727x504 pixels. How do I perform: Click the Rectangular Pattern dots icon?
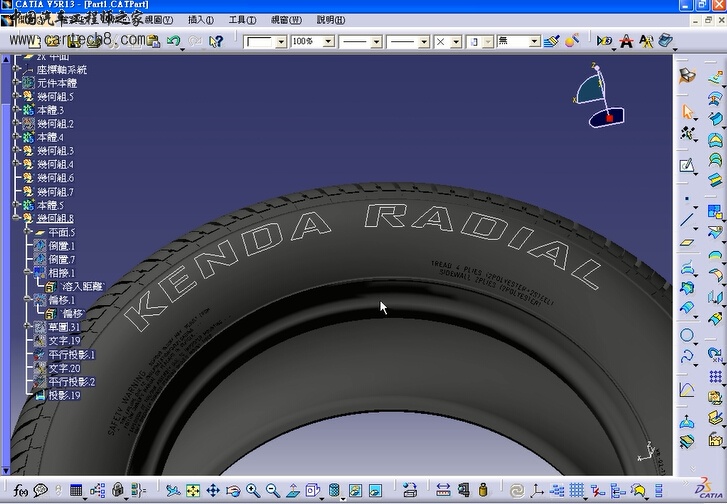(x=715, y=376)
